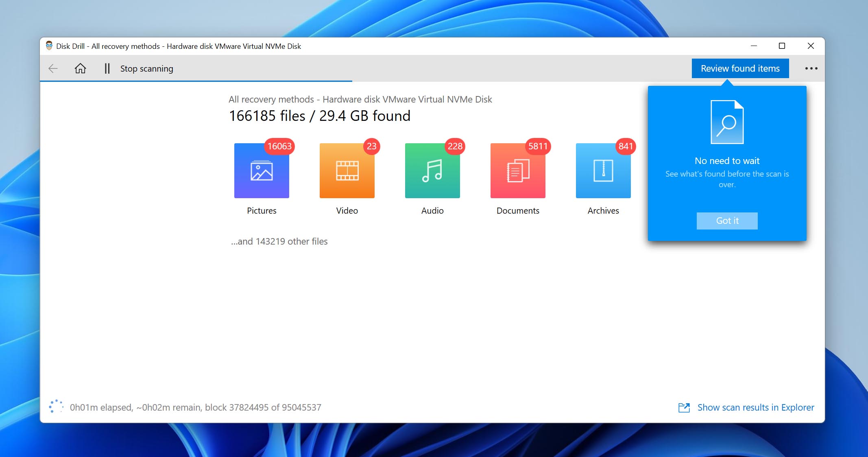Pause the scan with the pause icon
868x457 pixels.
(107, 68)
